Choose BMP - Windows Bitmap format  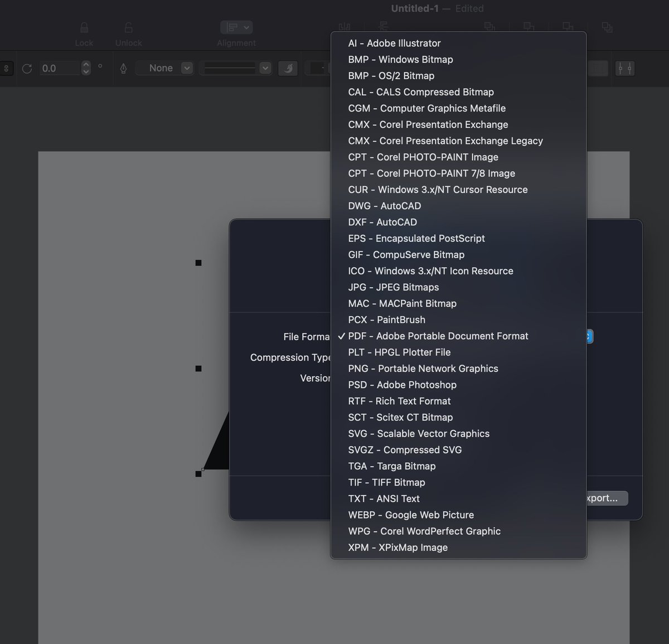click(458, 59)
